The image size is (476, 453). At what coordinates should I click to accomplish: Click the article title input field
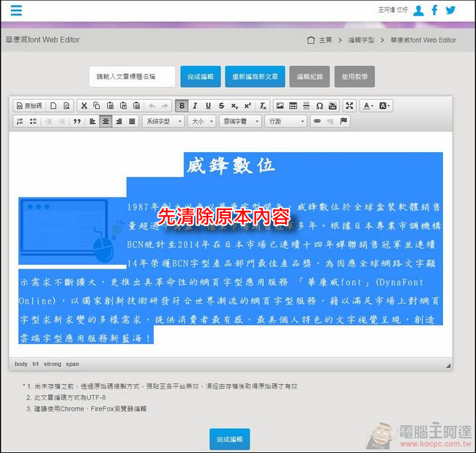pyautogui.click(x=133, y=77)
